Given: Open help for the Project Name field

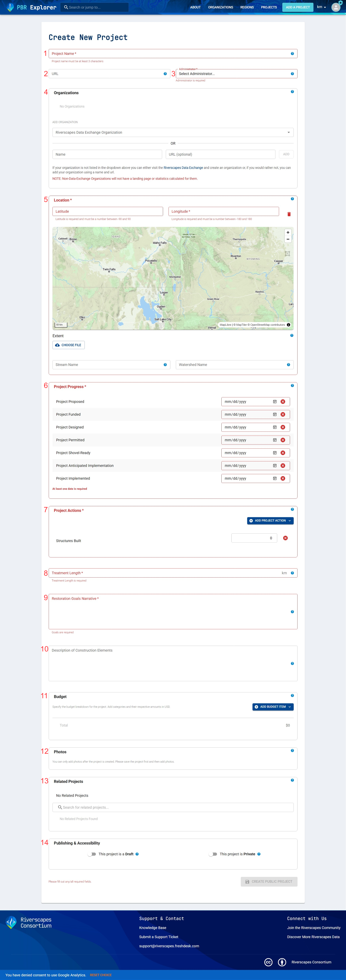Looking at the screenshot, I should pyautogui.click(x=292, y=54).
